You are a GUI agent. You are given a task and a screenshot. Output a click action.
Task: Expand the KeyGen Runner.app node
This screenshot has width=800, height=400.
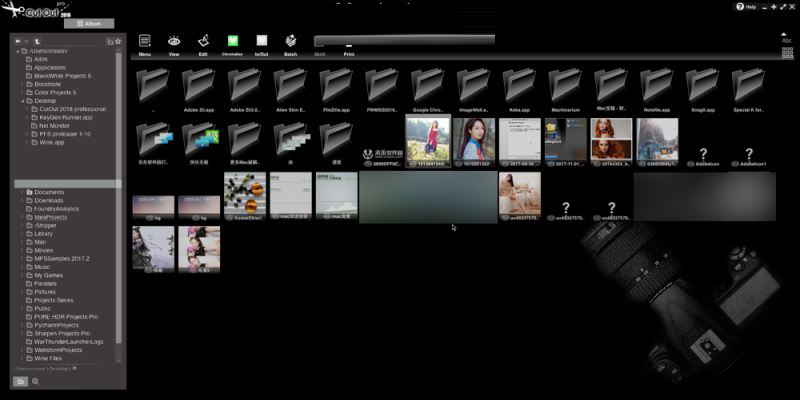click(29, 117)
